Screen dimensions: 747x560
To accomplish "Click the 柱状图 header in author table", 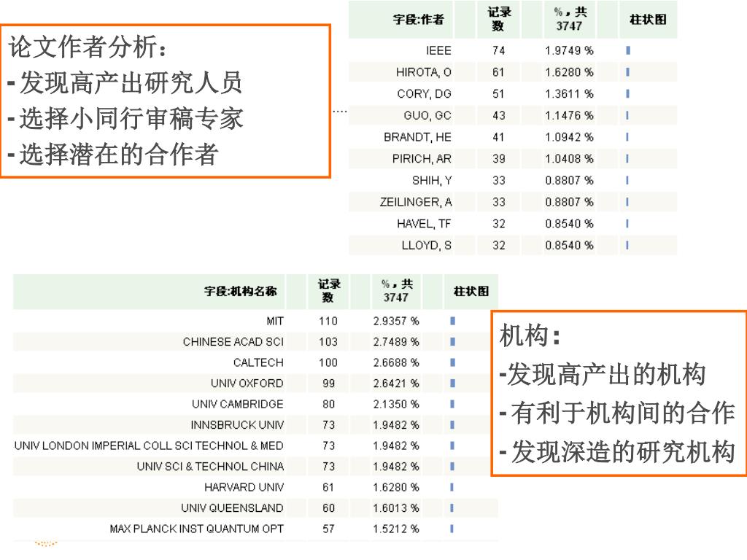I will click(648, 20).
